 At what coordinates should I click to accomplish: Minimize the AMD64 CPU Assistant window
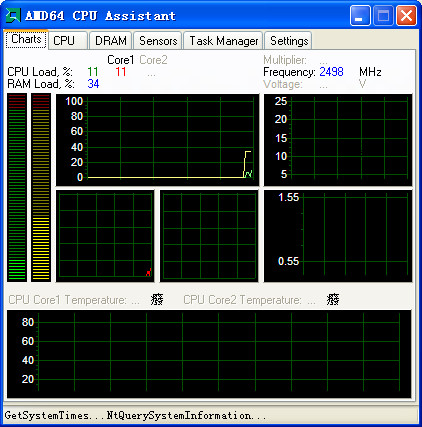point(360,16)
